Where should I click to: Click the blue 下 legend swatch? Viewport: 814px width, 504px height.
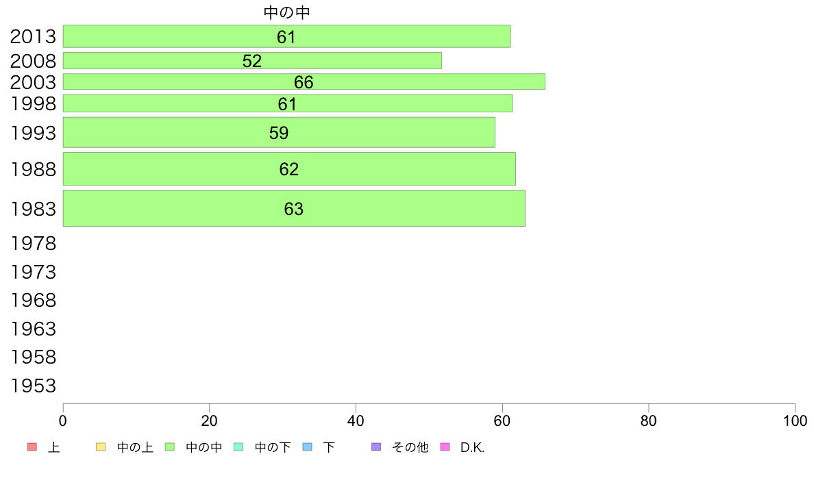click(308, 447)
